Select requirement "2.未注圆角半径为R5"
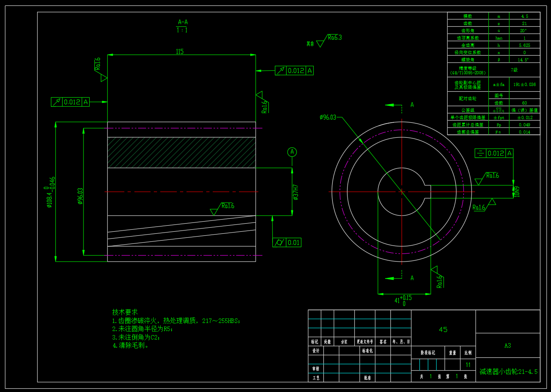Screen dimensions: 551x392 click(142, 329)
